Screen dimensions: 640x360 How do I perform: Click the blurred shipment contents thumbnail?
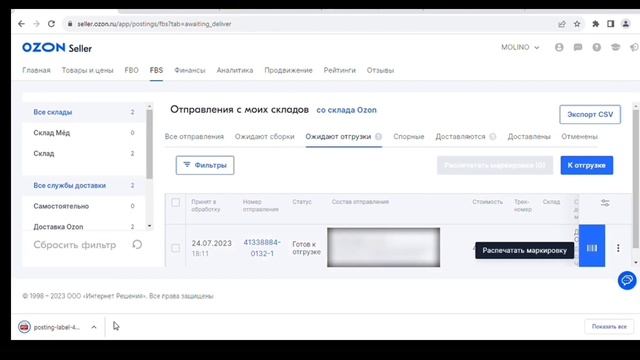pyautogui.click(x=383, y=247)
